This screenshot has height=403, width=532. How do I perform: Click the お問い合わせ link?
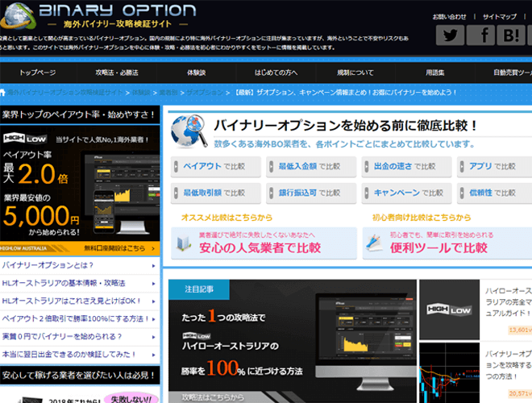(x=449, y=17)
